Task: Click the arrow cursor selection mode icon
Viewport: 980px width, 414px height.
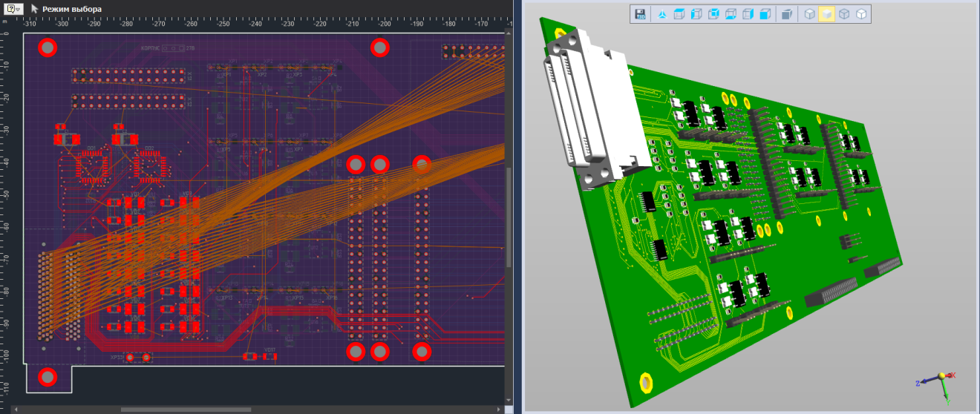Action: point(34,9)
